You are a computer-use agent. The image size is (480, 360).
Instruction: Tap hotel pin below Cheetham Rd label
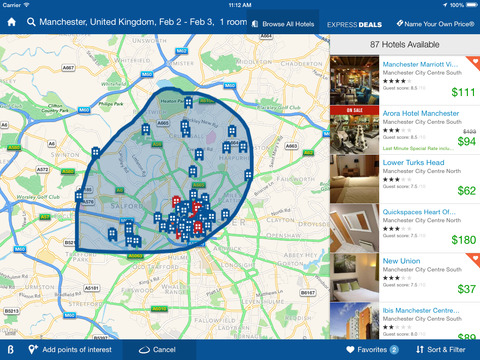pos(199,154)
